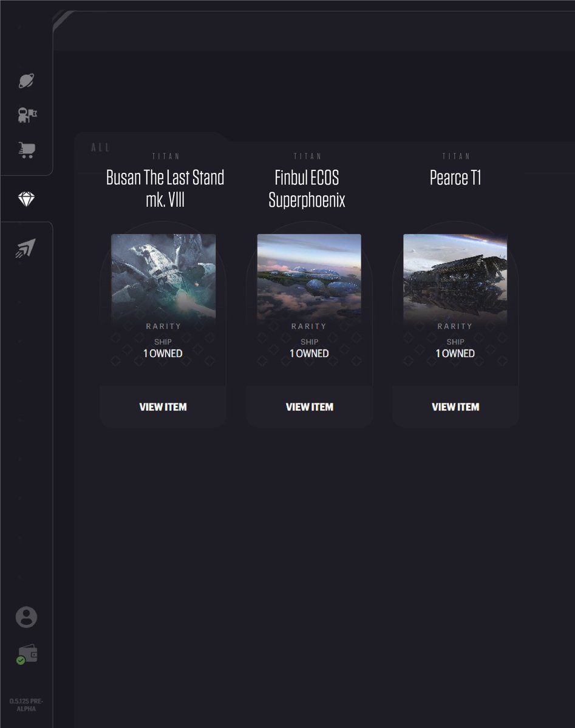Click title 'Busan The Last Stand mk. VIII'
This screenshot has width=575, height=728.
coord(165,188)
